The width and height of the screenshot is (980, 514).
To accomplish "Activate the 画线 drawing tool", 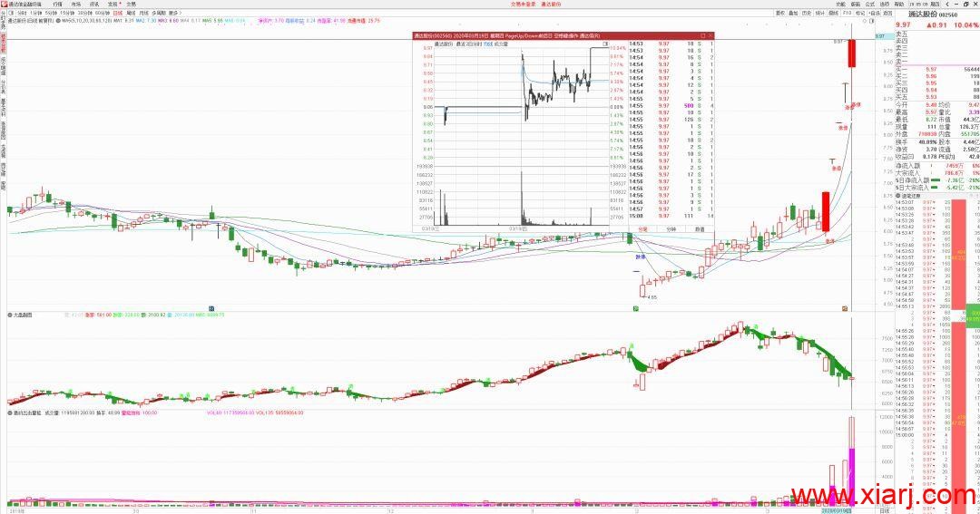I will coord(834,13).
